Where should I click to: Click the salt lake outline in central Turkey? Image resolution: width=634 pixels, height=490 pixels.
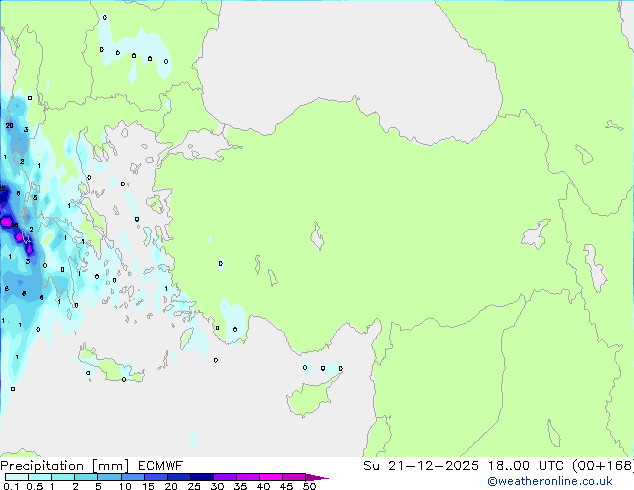click(x=318, y=240)
